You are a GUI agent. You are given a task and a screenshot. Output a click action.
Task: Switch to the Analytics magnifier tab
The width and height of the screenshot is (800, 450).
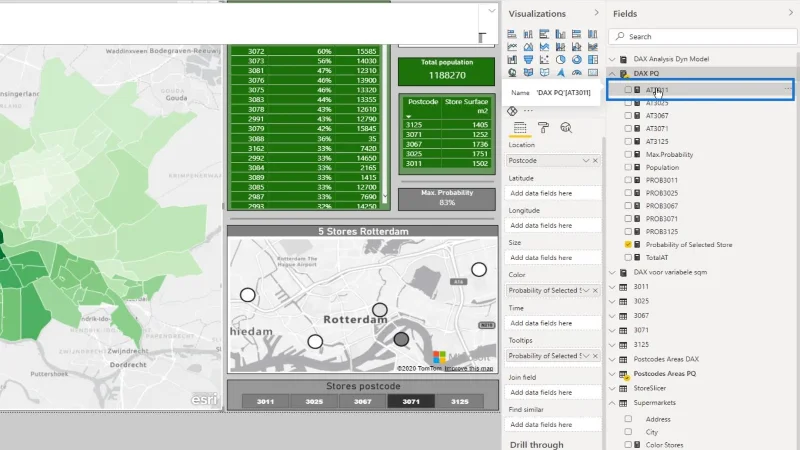[x=566, y=128]
